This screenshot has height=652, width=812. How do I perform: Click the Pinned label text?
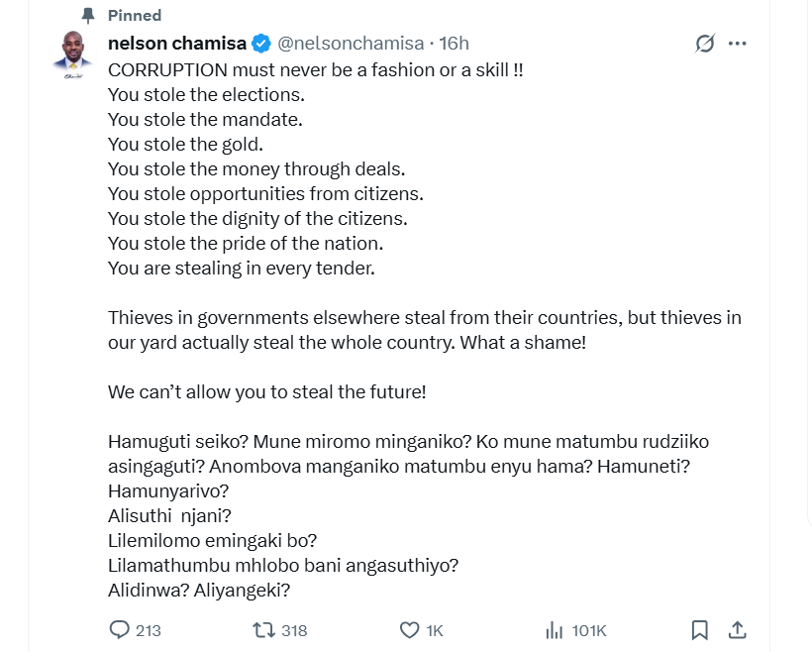(134, 16)
